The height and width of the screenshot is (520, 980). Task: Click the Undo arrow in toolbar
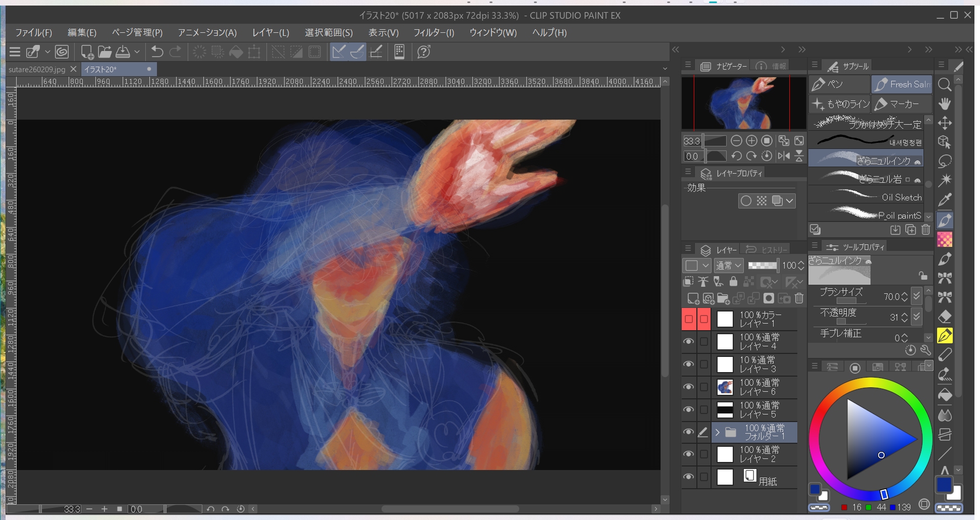pos(157,52)
